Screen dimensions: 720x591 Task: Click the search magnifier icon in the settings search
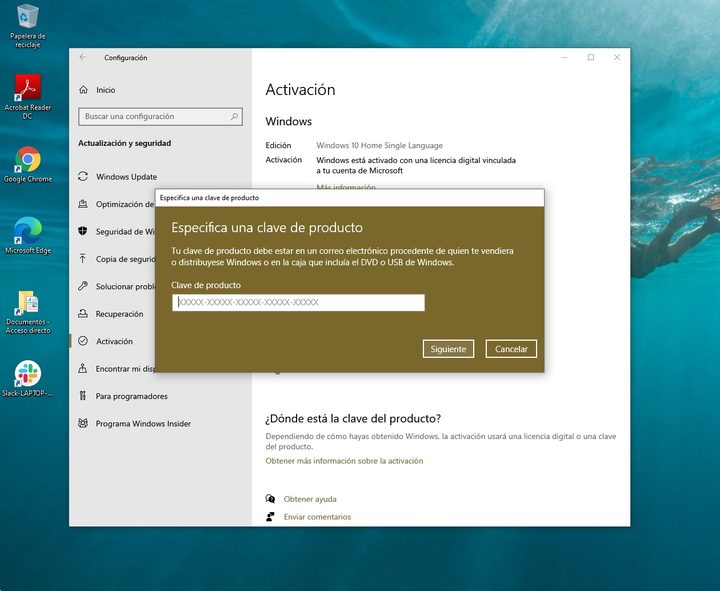234,116
